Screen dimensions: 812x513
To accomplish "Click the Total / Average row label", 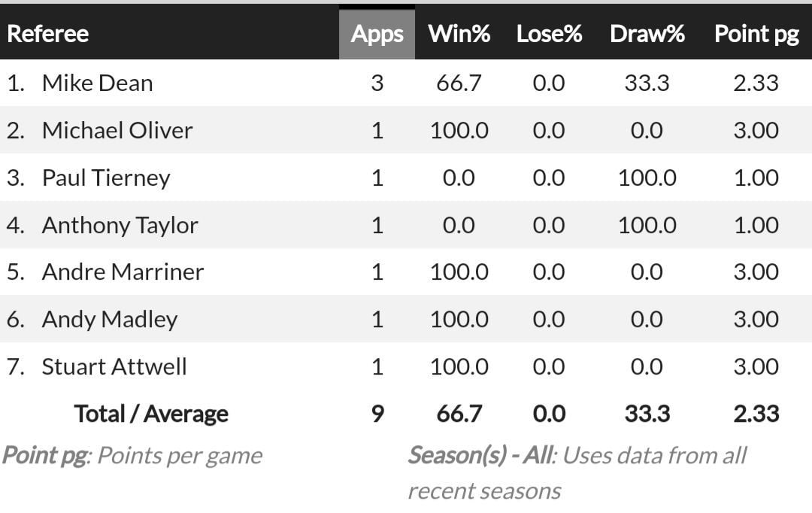I will (151, 414).
